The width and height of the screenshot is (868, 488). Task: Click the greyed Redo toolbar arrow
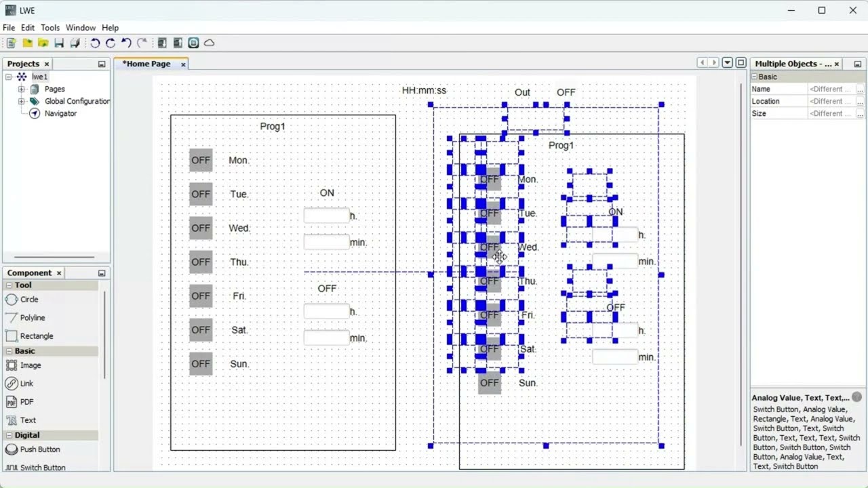tap(142, 43)
